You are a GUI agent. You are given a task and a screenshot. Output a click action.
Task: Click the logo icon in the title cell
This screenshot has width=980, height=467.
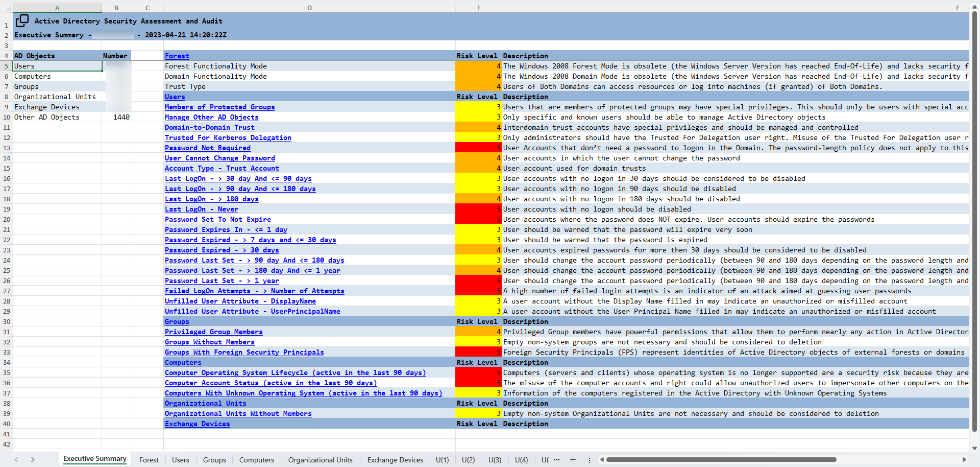click(22, 20)
